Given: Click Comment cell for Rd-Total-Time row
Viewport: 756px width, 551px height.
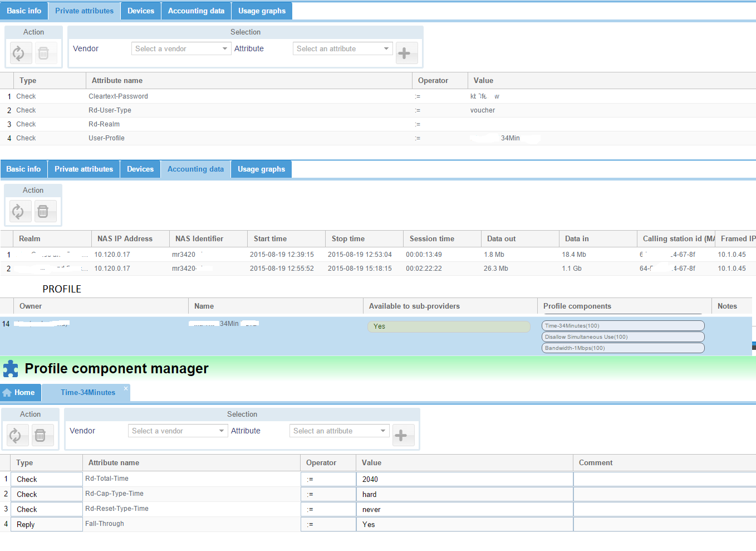Looking at the screenshot, I should point(664,479).
